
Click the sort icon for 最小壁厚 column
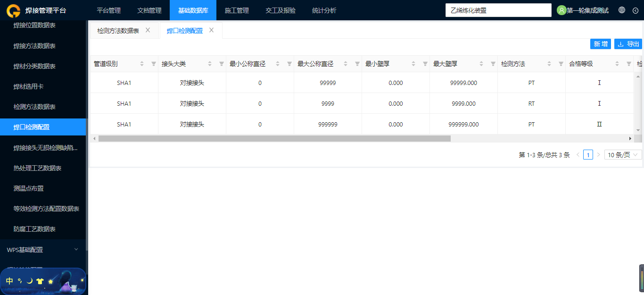tap(413, 64)
